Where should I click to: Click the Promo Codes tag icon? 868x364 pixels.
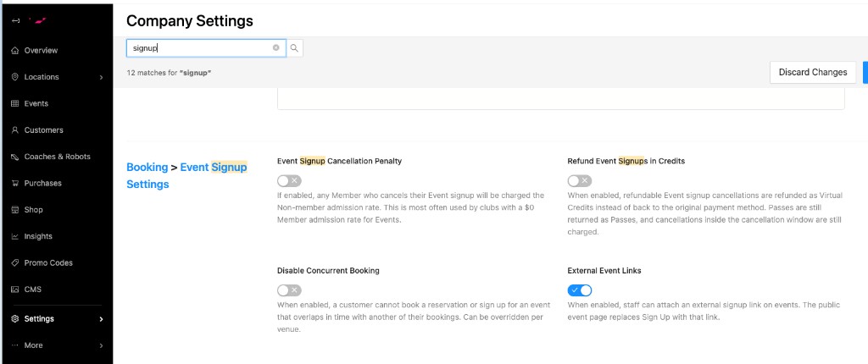click(15, 262)
